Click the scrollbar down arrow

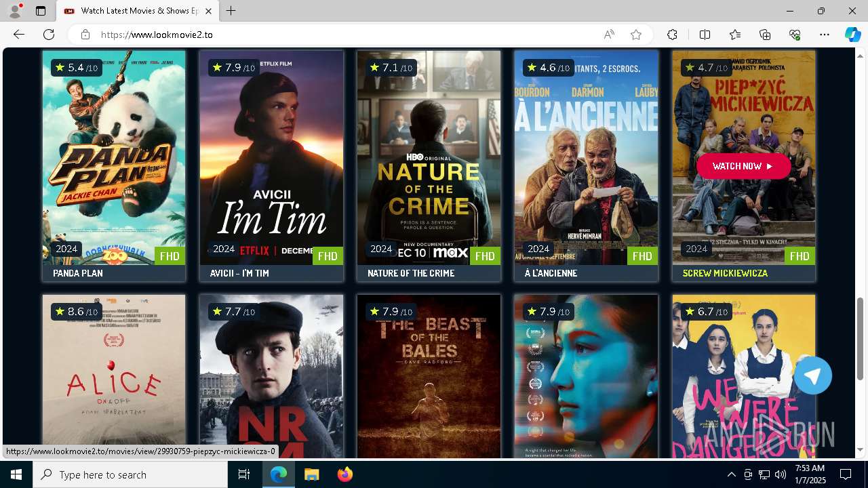point(861,450)
